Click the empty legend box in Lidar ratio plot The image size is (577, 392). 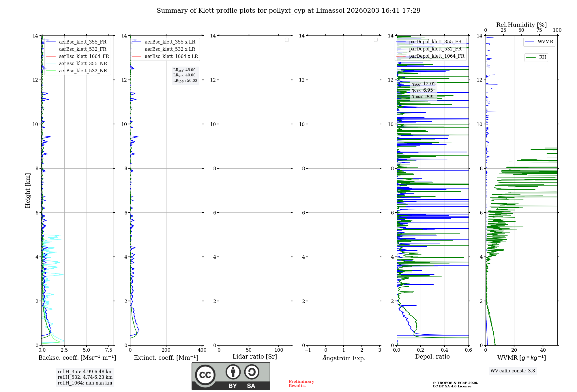point(287,40)
